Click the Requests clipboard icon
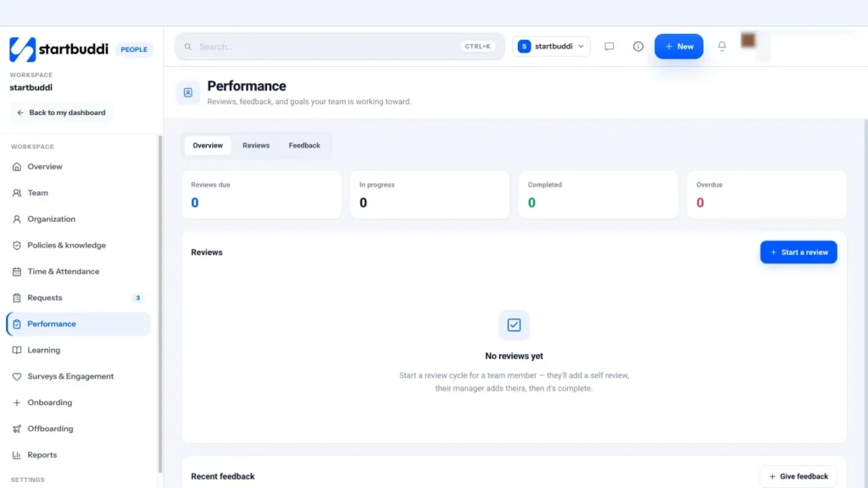Screen dimensions: 868x488 pos(17,297)
